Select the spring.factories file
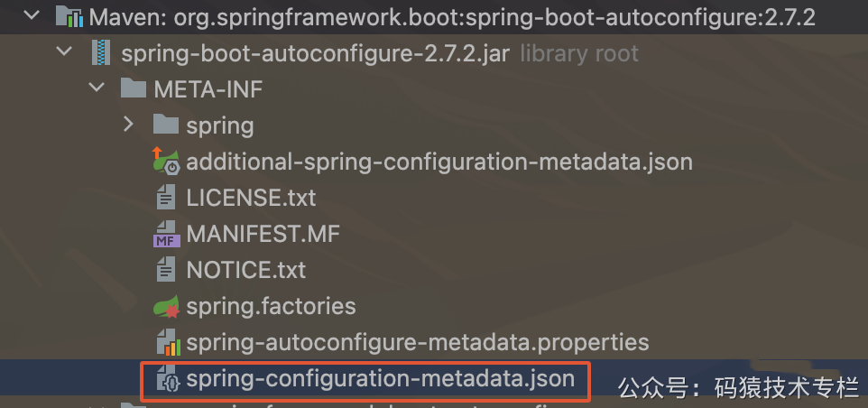This screenshot has width=868, height=408. 271,306
